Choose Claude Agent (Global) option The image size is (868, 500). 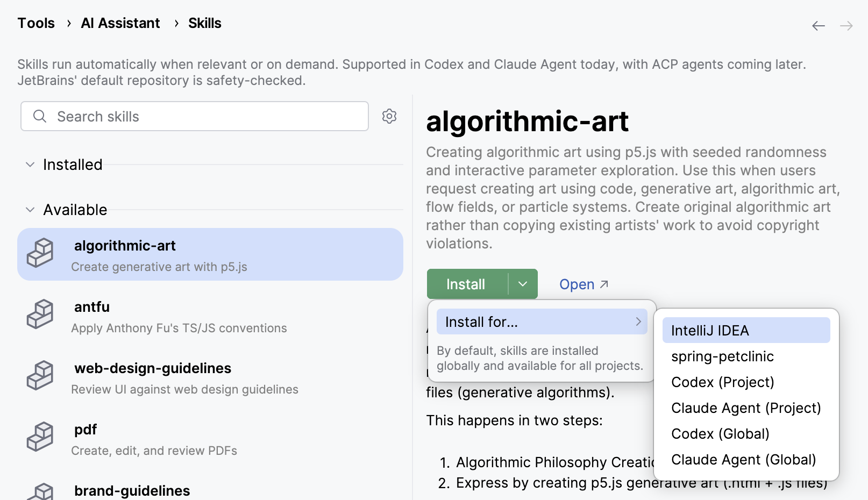(743, 459)
